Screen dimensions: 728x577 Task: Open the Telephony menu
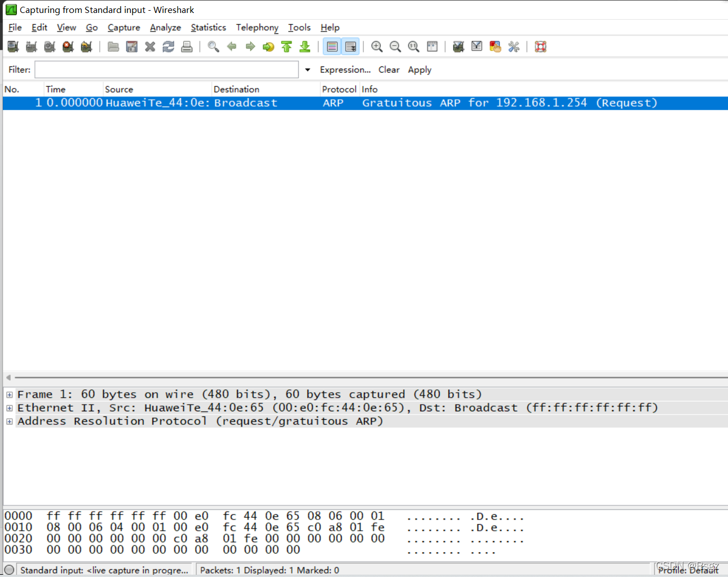[x=257, y=27]
